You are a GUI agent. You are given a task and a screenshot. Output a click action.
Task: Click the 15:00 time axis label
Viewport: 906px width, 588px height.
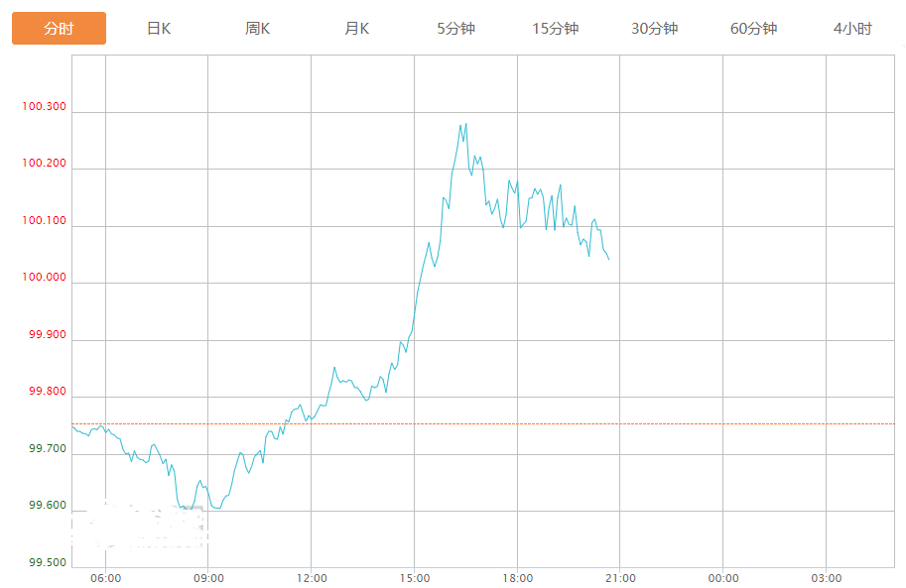point(415,578)
